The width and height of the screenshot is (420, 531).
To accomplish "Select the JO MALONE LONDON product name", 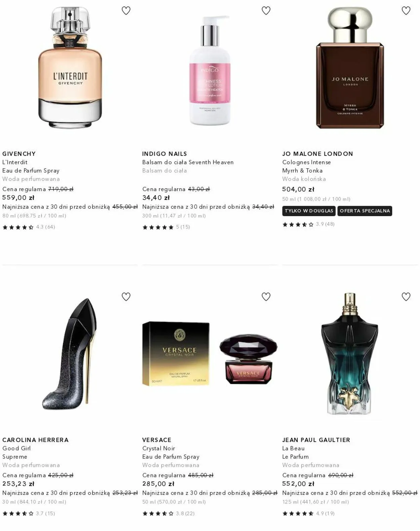I will tap(318, 154).
